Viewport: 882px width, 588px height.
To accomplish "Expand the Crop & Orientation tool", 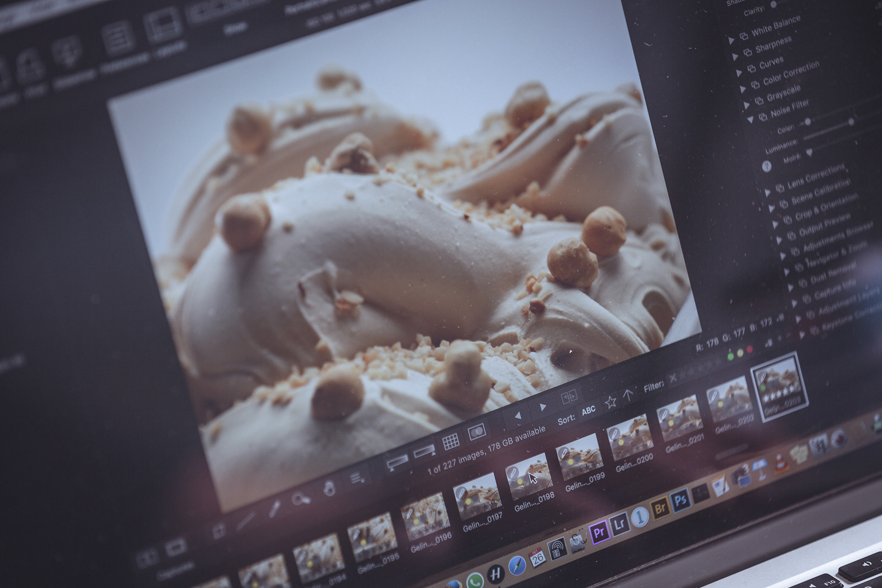I will pos(776,224).
